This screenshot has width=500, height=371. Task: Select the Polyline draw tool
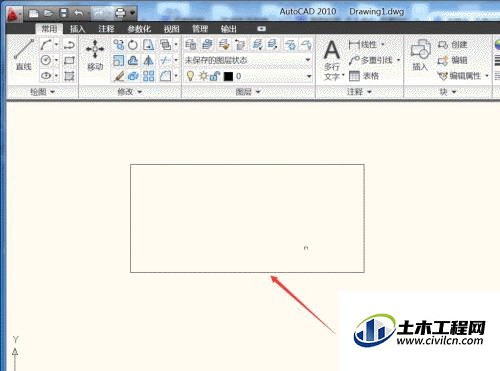coord(69,45)
